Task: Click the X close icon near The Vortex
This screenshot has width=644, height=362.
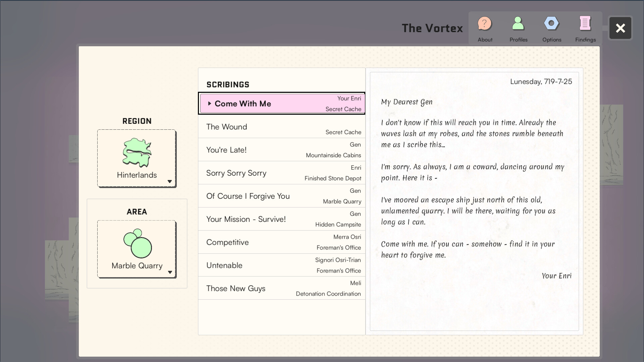Action: click(x=620, y=28)
